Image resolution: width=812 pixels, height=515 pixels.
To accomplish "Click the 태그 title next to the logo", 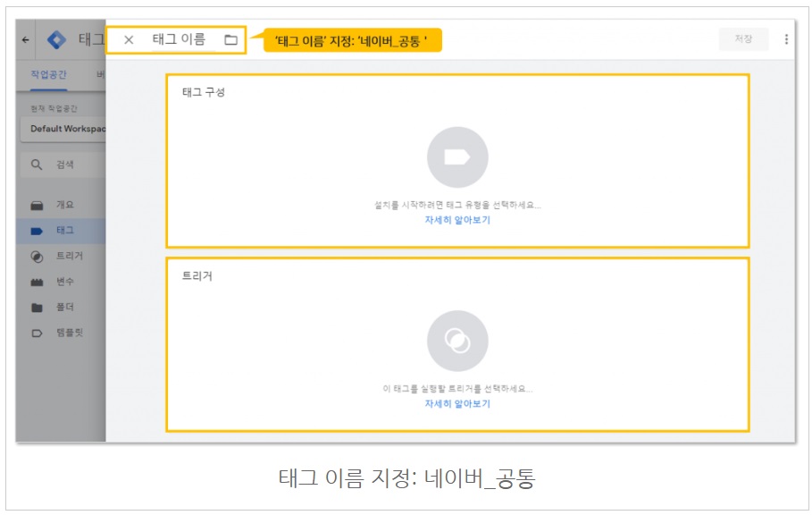I will (x=91, y=39).
